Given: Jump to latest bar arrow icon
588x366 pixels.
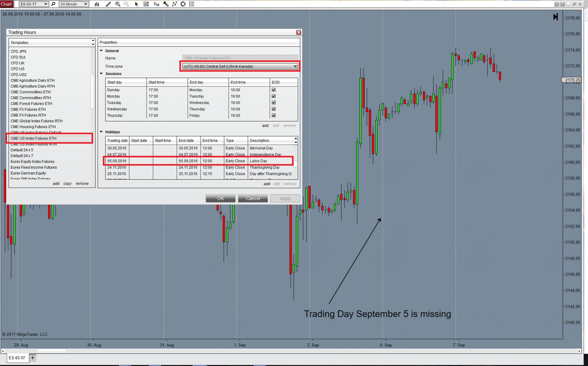Looking at the screenshot, I should click(556, 17).
